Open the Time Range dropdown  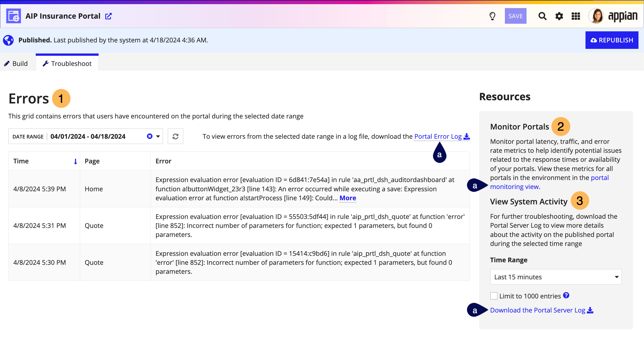click(556, 277)
